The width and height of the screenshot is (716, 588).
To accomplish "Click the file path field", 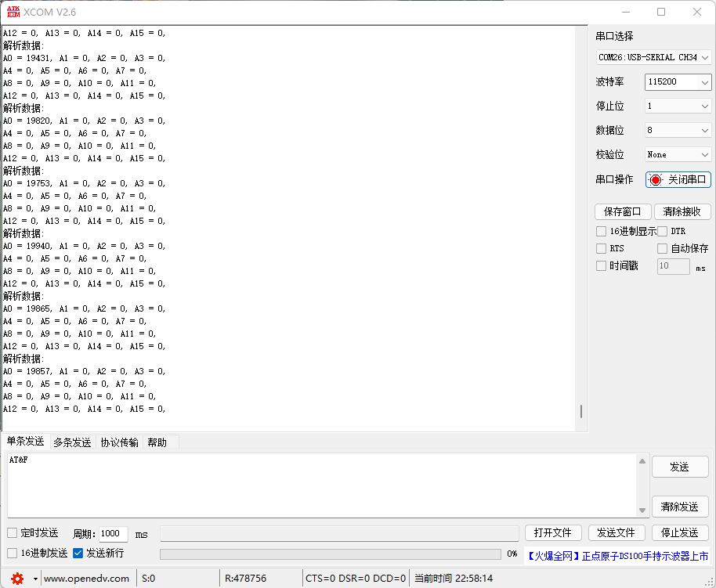I will [339, 533].
